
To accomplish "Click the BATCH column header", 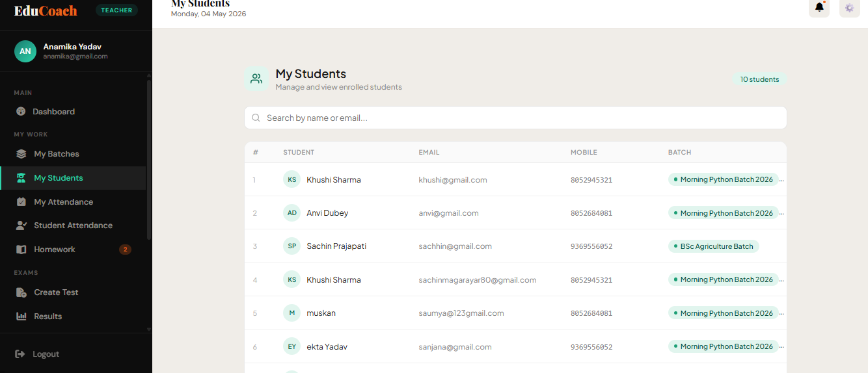I will point(679,153).
